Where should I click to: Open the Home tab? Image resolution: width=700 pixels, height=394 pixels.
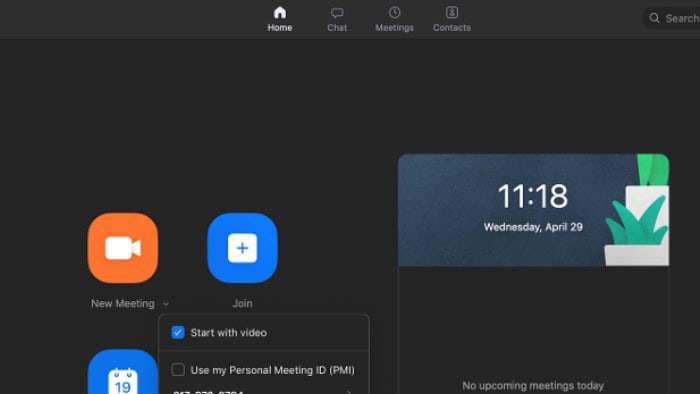click(x=280, y=19)
